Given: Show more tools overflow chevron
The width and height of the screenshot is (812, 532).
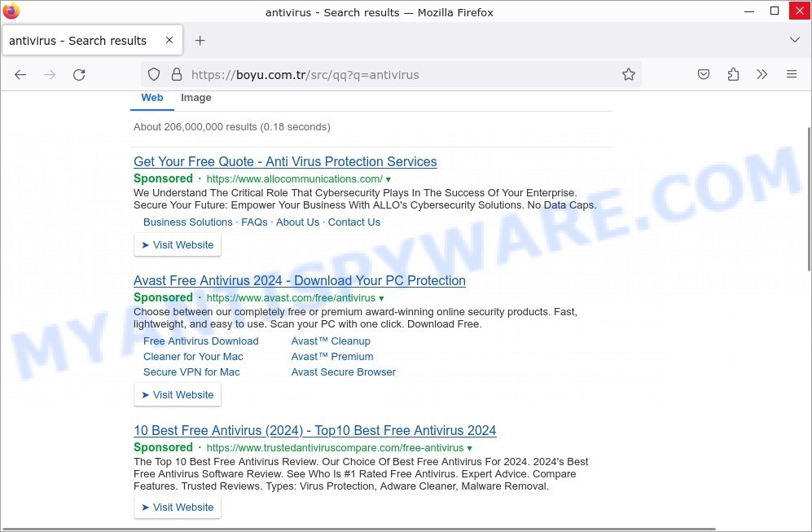Looking at the screenshot, I should tap(762, 75).
